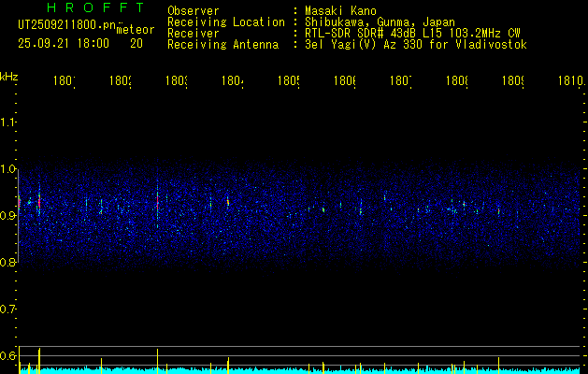Click the 'meteor' label
588x374 pixels.
coord(136,30)
